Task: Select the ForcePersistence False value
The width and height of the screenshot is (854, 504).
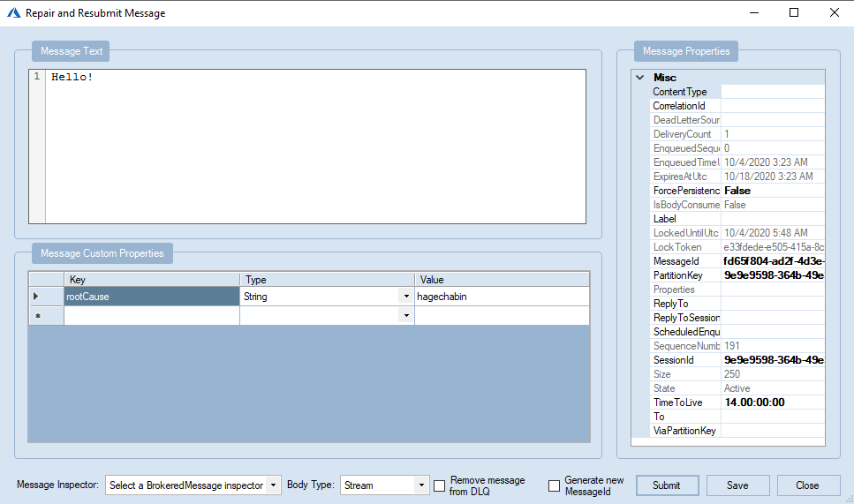Action: coord(773,191)
